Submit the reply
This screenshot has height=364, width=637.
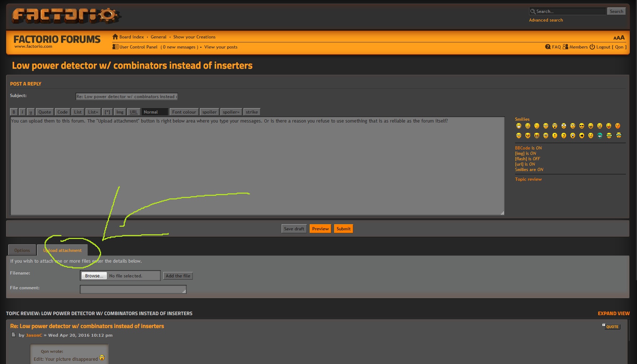(x=343, y=229)
